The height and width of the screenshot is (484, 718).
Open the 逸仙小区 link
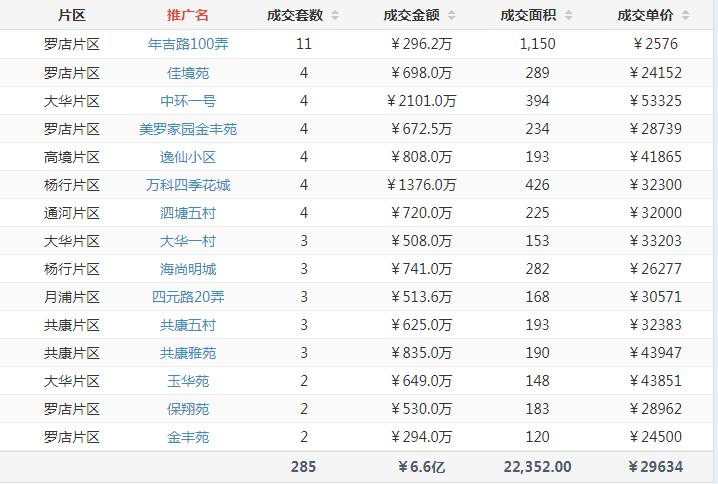click(188, 157)
